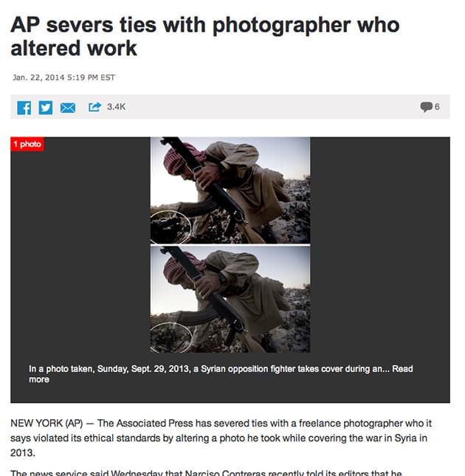The image size is (465, 476).
Task: Share the article on Facebook
Action: point(24,108)
